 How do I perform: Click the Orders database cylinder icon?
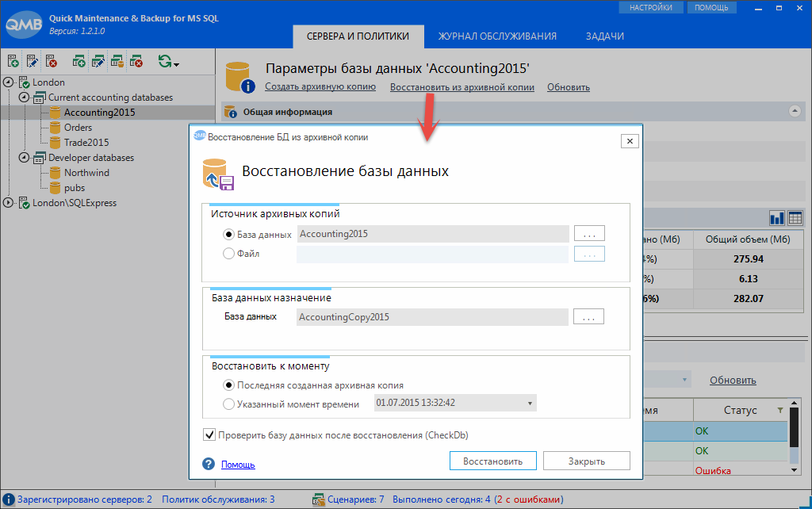[55, 128]
